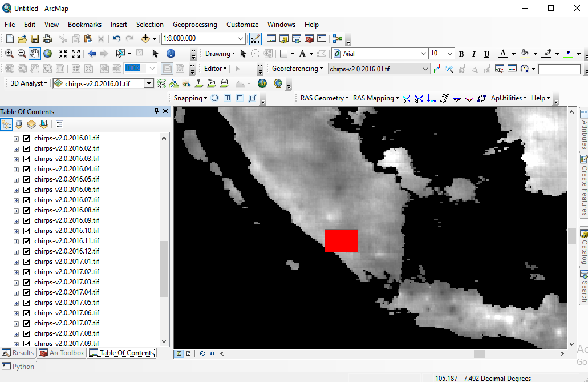The width and height of the screenshot is (588, 382).
Task: Expand the chirps-v2.0.2016.01.tif legend entry
Action: (x=16, y=138)
